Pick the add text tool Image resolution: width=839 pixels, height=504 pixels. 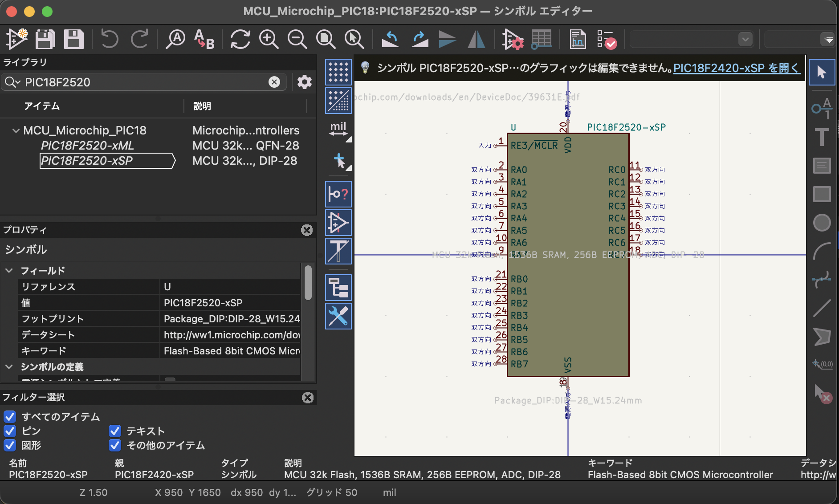(x=822, y=137)
